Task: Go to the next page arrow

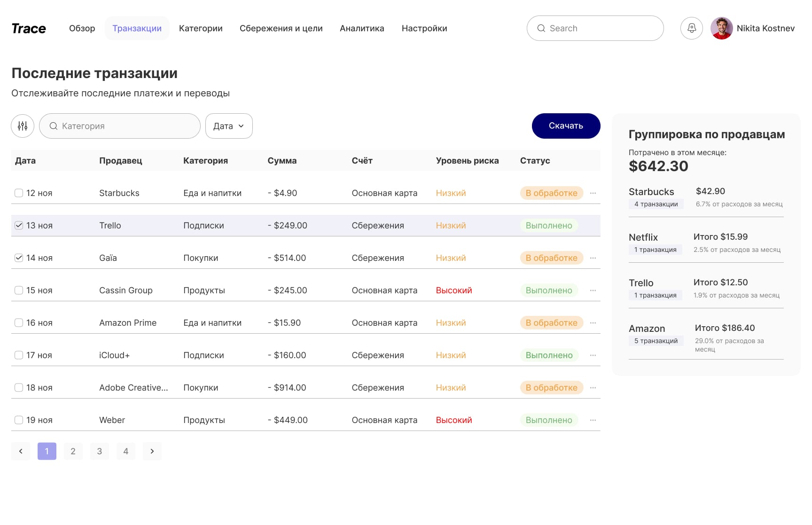Action: pyautogui.click(x=152, y=451)
